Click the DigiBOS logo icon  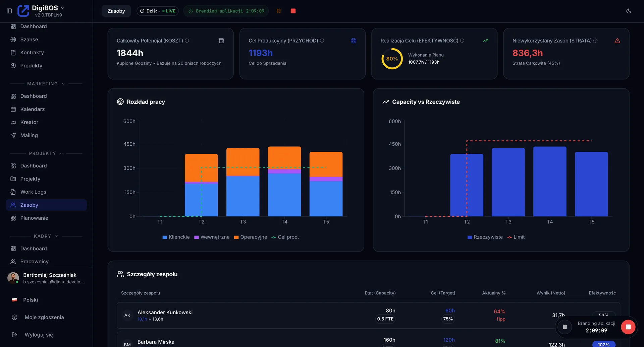tap(23, 11)
